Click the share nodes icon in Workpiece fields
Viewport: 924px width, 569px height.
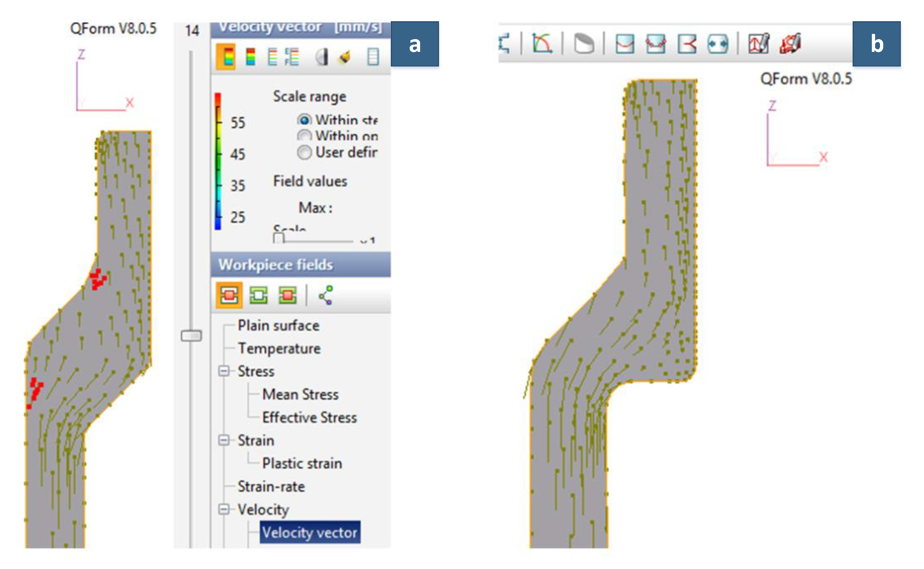(x=326, y=295)
